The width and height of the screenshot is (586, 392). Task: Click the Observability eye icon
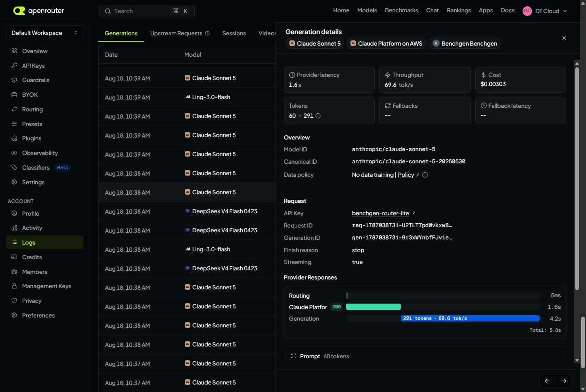[x=14, y=153]
